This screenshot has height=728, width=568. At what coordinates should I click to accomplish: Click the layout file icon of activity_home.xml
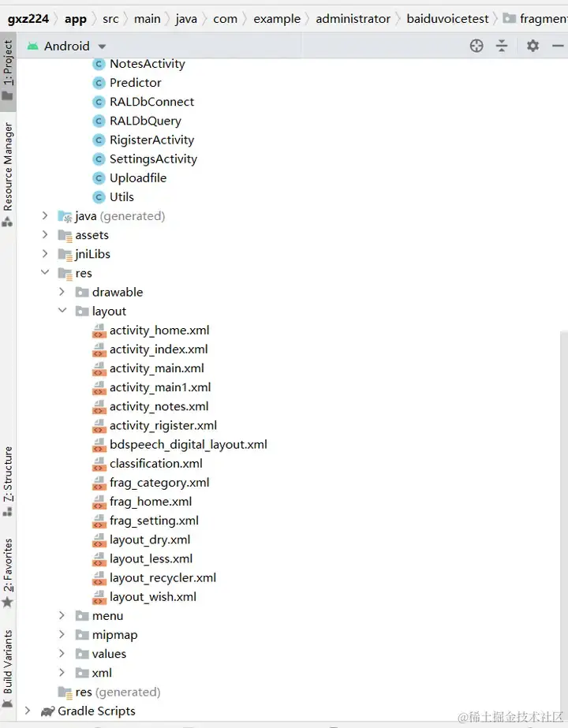coord(99,330)
